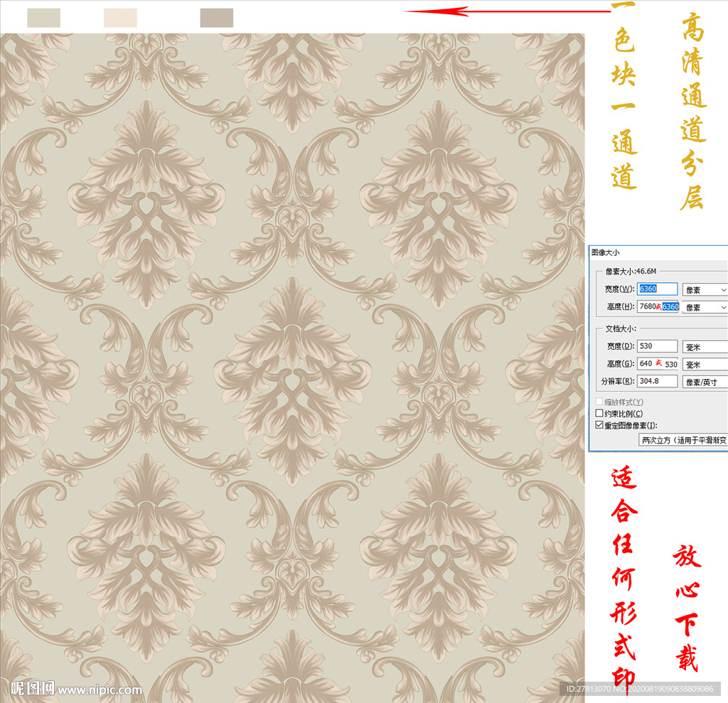Enable the 约束比例 checkbox

599,413
